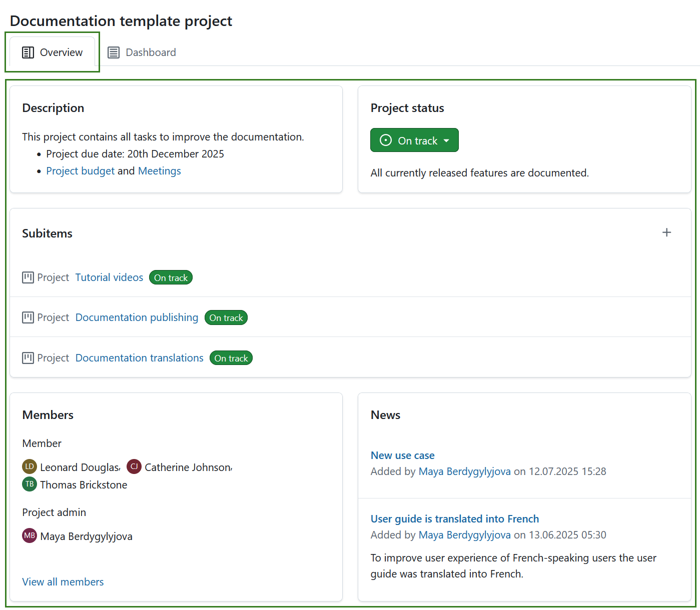The image size is (700, 610).
Task: Click the green On track status indicator circle
Action: point(385,140)
